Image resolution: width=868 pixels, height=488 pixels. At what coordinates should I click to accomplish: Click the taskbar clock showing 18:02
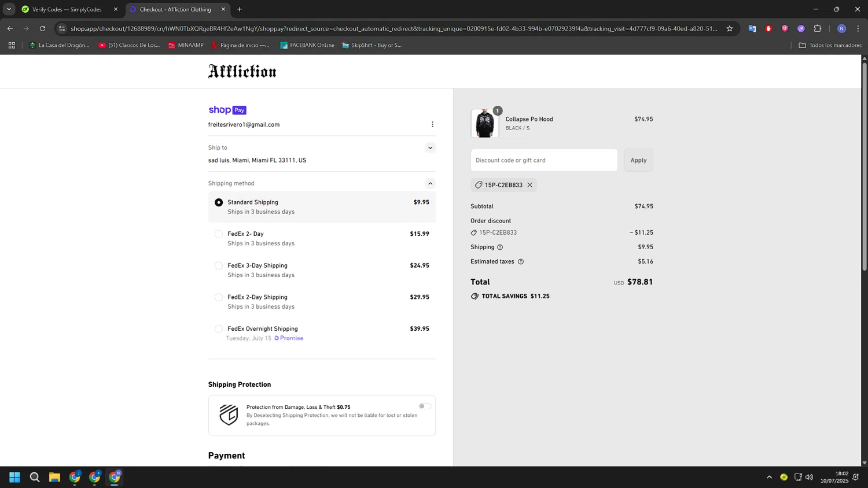tap(834, 477)
